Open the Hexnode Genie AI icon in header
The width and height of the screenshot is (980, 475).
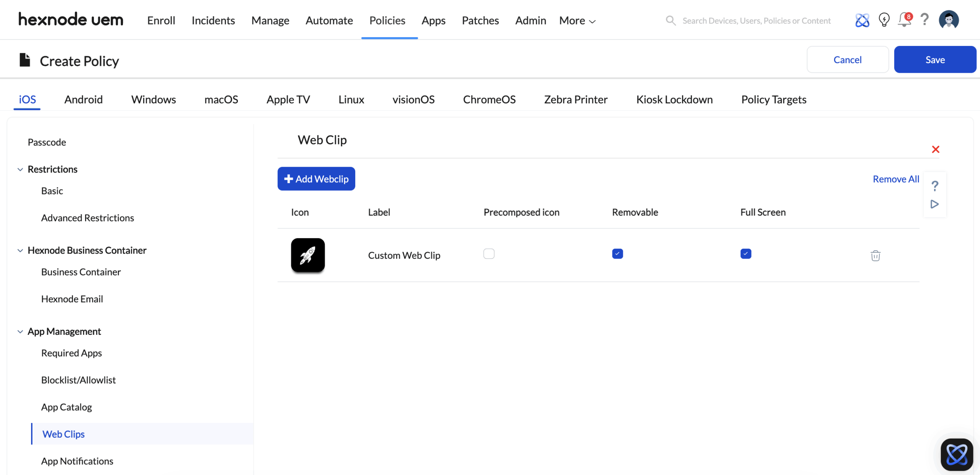[x=862, y=20]
